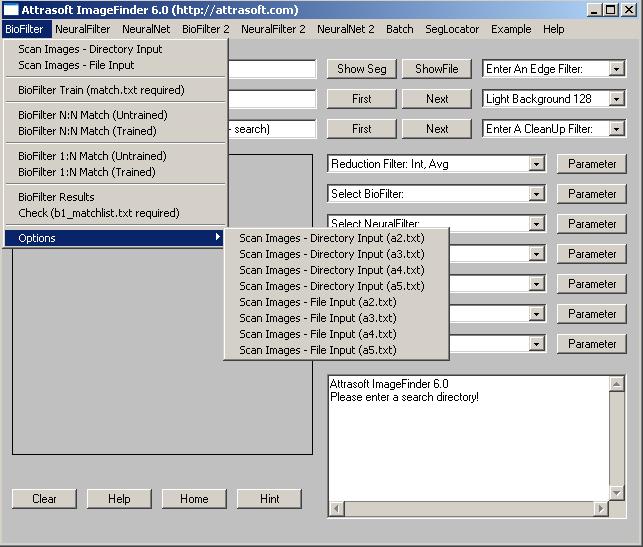Click the ShowFile button

coord(437,69)
